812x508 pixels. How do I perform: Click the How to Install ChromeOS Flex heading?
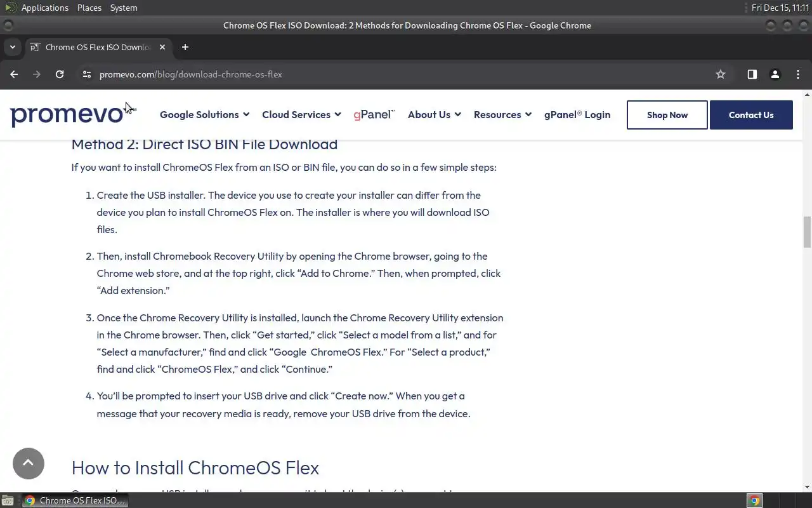pos(195,468)
